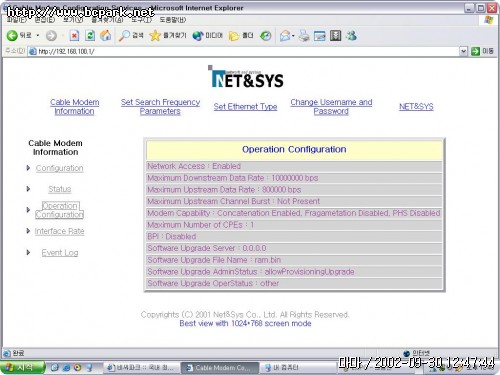500x375 pixels.
Task: Click the Show Desktop quick launch icon
Action: (x=55, y=367)
